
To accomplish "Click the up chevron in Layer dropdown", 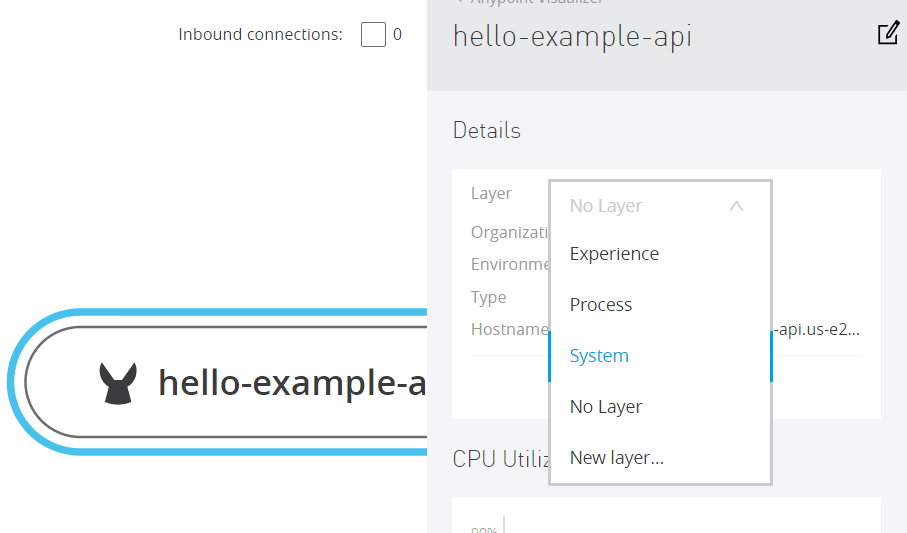I will point(736,206).
